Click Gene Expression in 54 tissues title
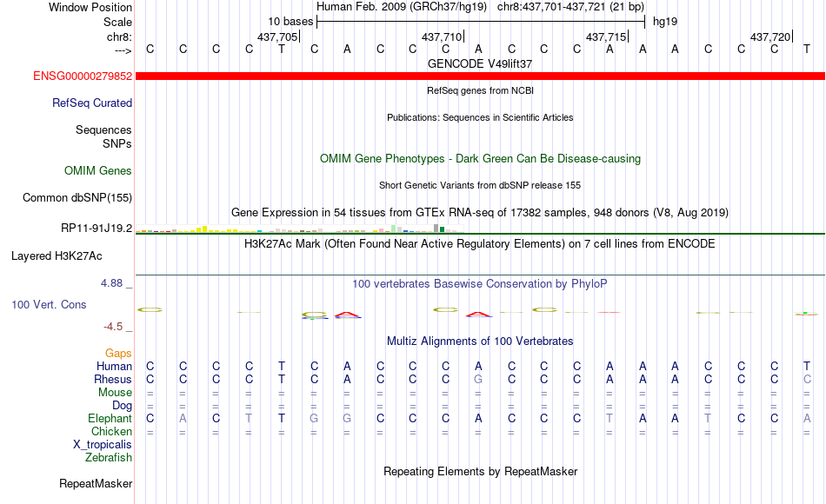This screenshot has height=504, width=826. [x=480, y=212]
